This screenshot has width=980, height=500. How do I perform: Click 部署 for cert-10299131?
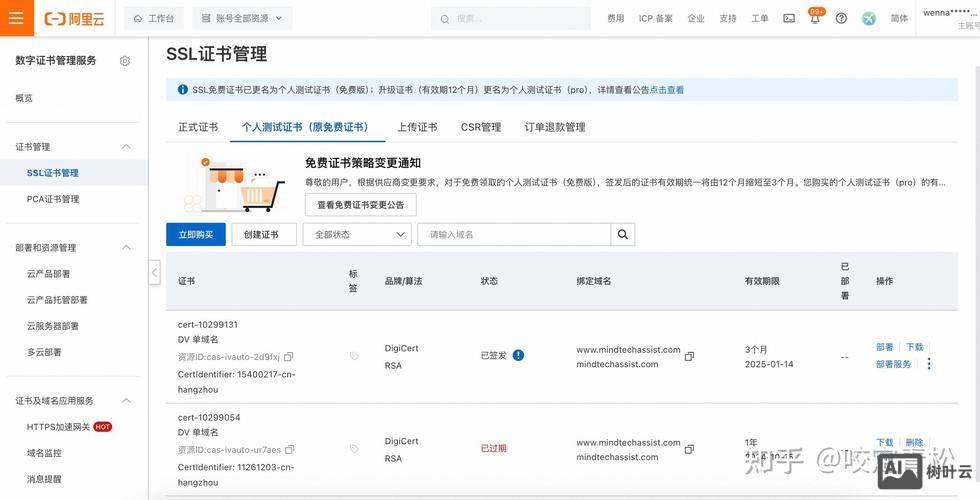[884, 347]
